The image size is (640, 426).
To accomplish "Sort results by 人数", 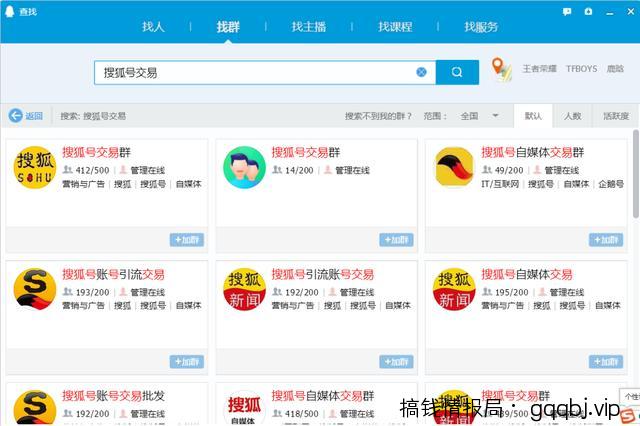I will click(572, 116).
